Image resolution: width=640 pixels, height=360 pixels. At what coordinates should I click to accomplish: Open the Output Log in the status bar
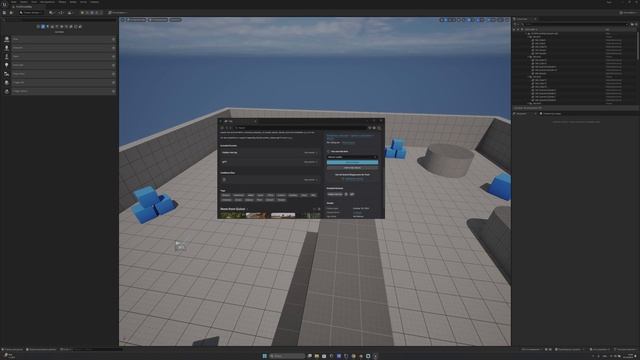[x=42, y=349]
